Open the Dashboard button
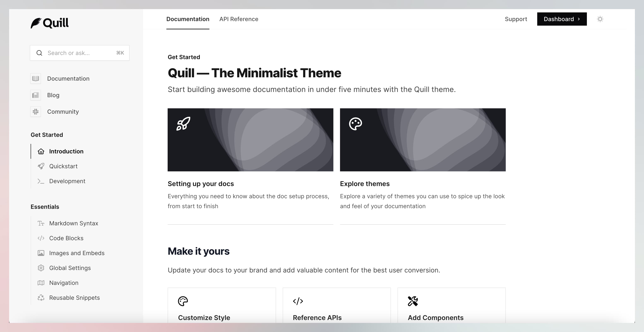Viewport: 644px width, 332px height. click(x=562, y=19)
